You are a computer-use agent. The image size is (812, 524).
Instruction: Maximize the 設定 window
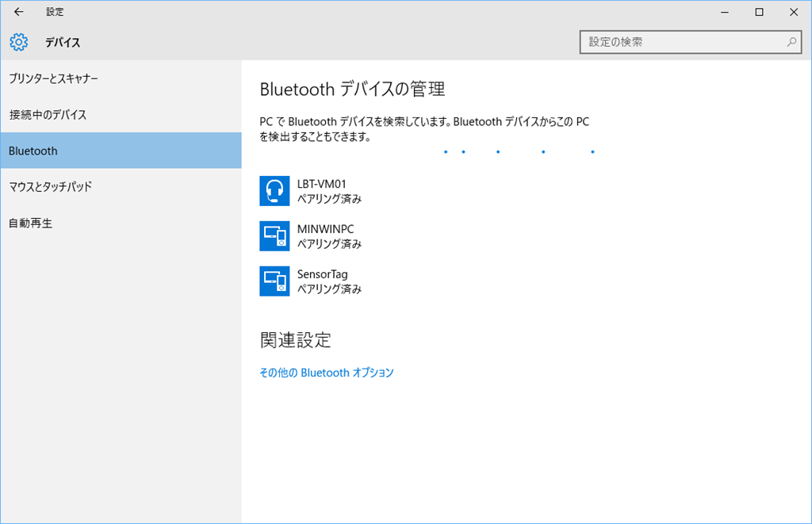pos(759,12)
